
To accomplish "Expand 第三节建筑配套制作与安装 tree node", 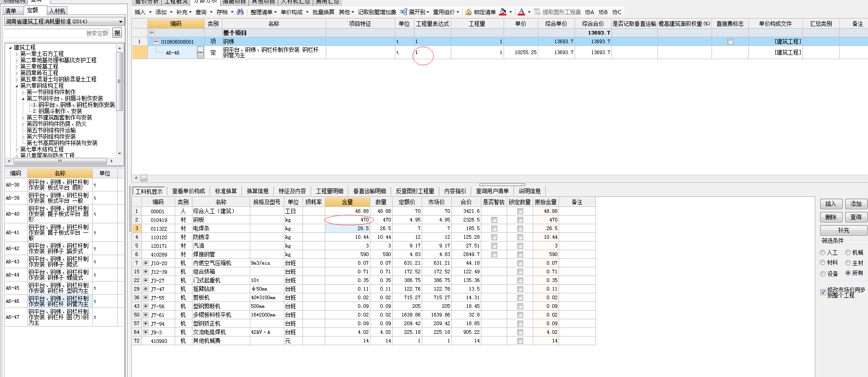I will (x=23, y=118).
